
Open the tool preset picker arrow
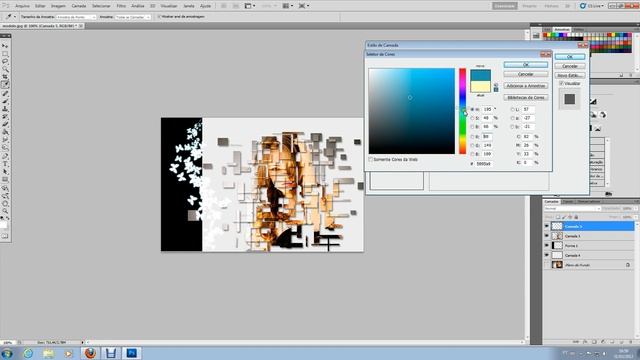click(x=15, y=17)
